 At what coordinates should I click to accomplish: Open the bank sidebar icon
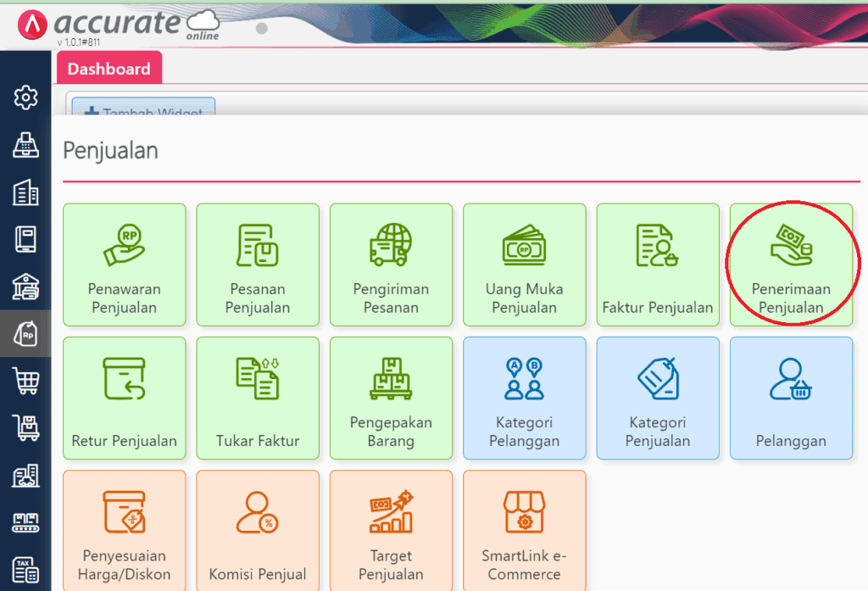[25, 287]
